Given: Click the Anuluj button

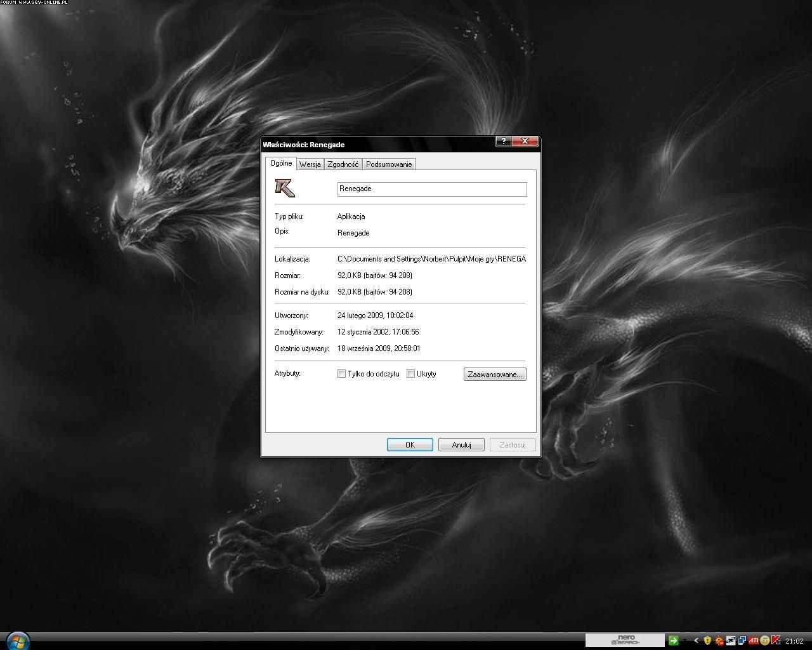Looking at the screenshot, I should click(461, 445).
